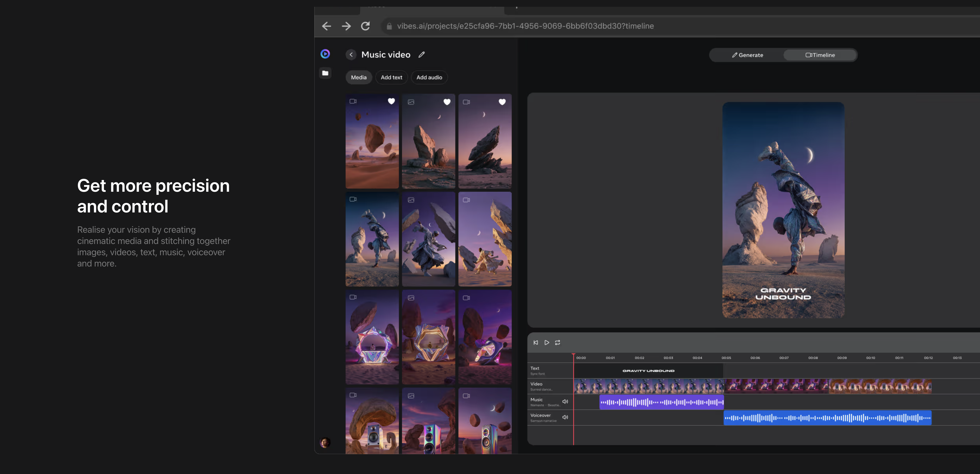Mute the Voiceover track speaker icon
The image size is (980, 474).
[x=565, y=417]
